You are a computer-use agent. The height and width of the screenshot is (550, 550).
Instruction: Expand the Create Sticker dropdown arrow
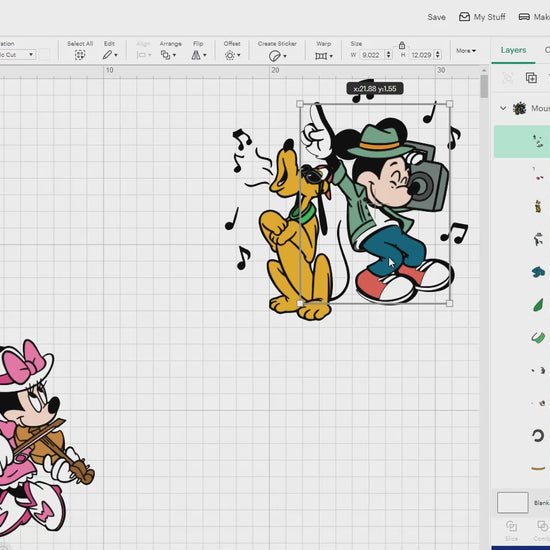click(285, 56)
